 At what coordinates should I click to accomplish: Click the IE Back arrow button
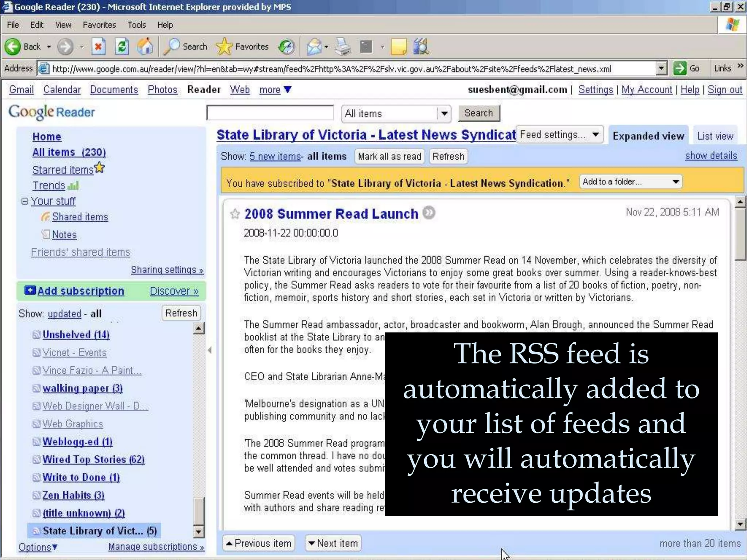coord(13,47)
